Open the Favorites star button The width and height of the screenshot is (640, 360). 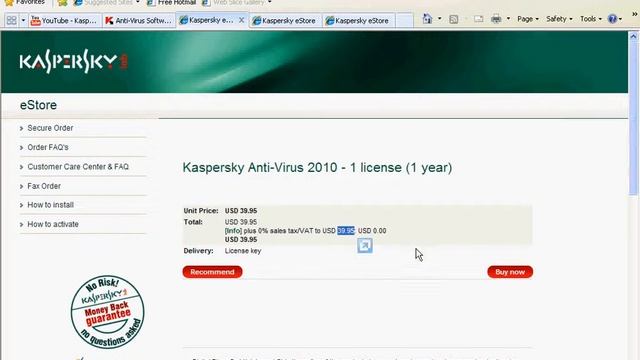tap(24, 2)
